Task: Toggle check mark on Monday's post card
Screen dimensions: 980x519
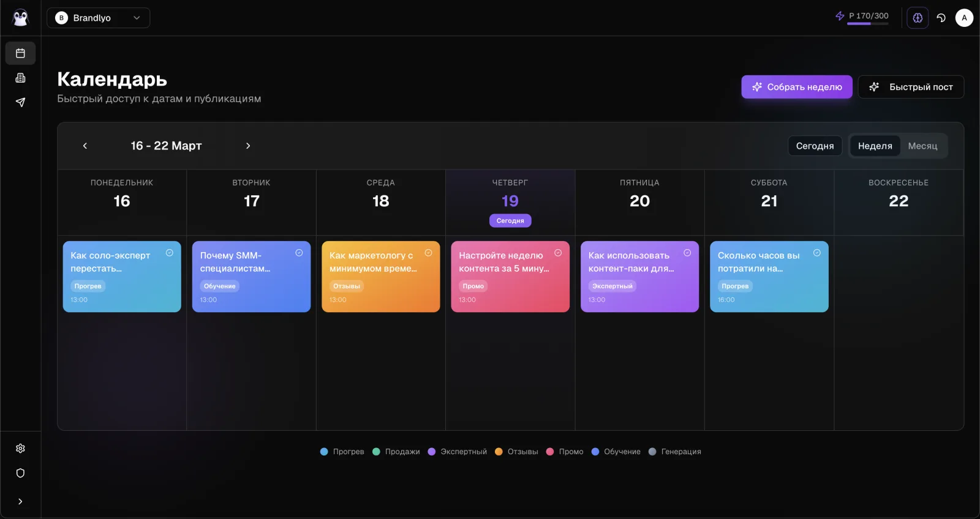Action: pyautogui.click(x=170, y=253)
